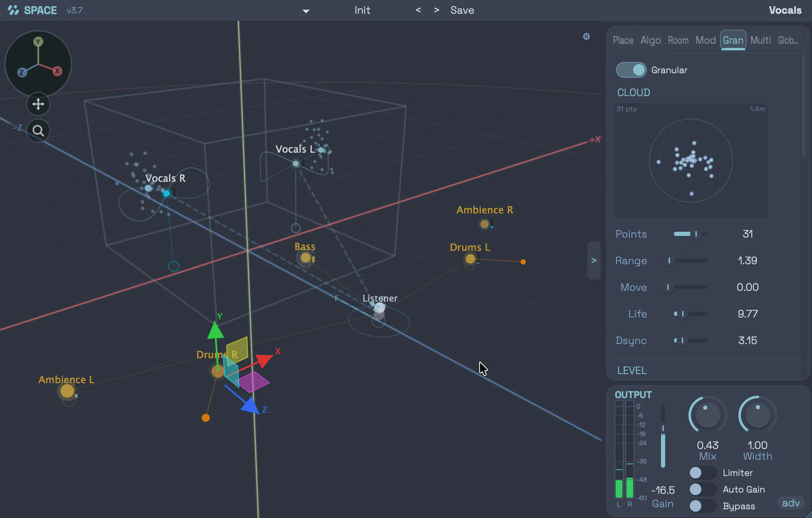812x518 pixels.
Task: Open the Place tab
Action: pos(623,40)
